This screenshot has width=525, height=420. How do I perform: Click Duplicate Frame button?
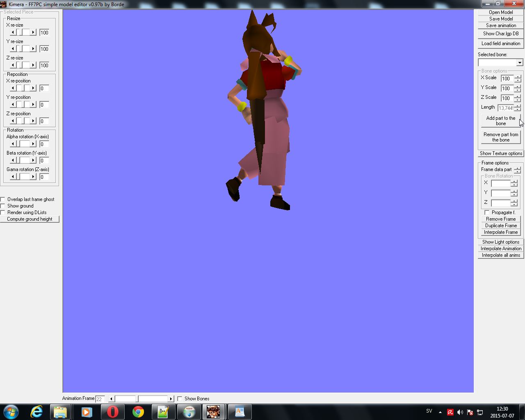[x=501, y=226]
